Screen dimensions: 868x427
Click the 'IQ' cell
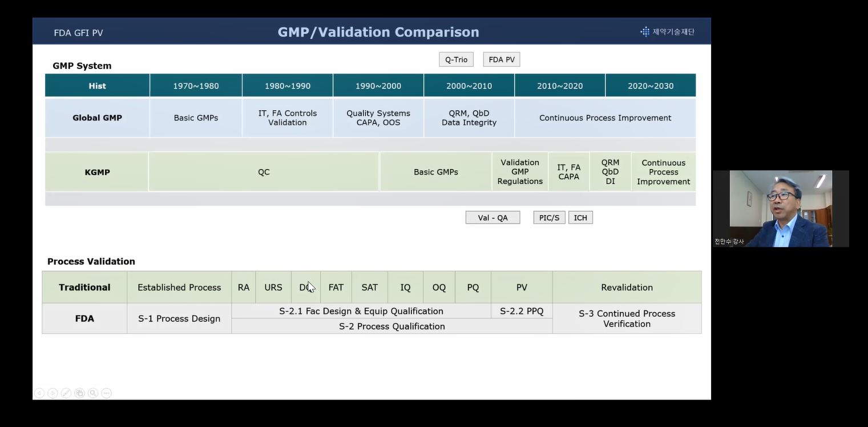coord(405,287)
